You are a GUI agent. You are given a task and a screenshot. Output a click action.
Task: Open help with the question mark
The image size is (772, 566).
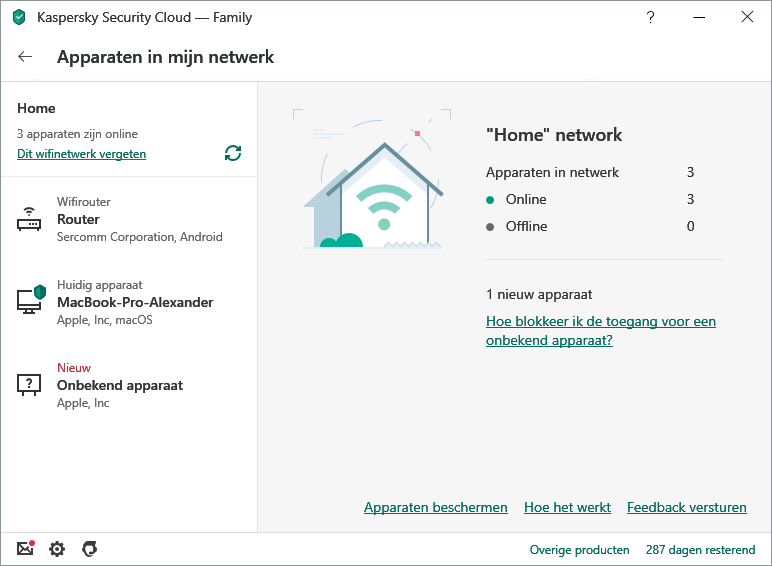coord(651,17)
